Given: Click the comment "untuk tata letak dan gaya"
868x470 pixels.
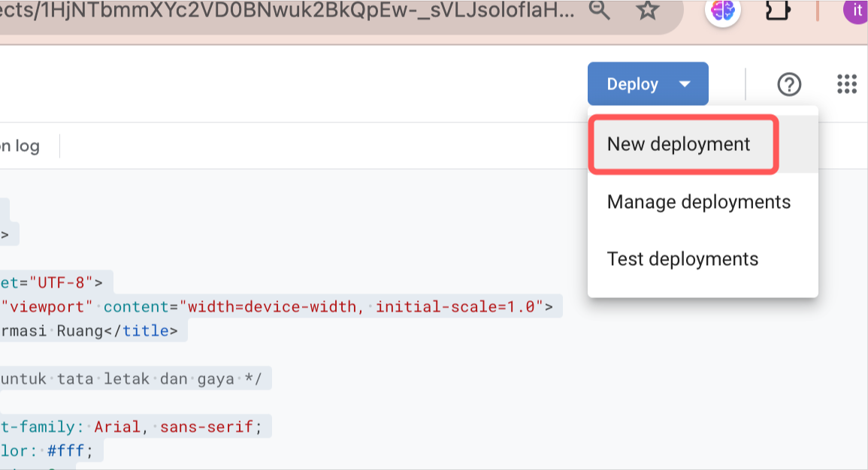Looking at the screenshot, I should point(117,379).
